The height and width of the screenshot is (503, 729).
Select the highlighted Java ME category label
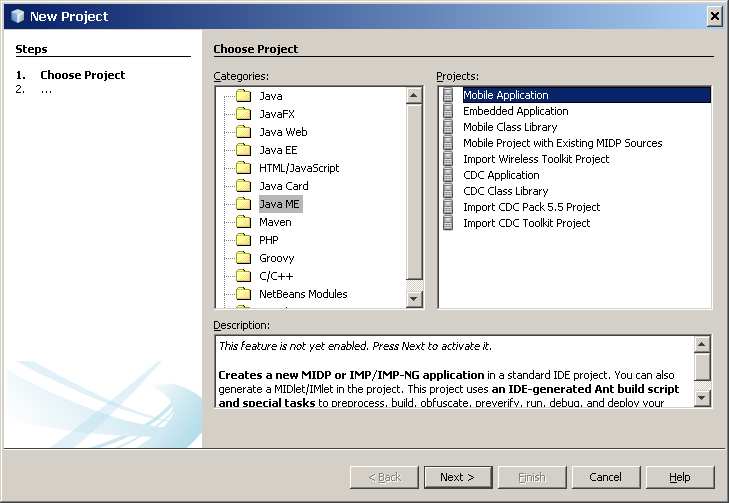(280, 204)
